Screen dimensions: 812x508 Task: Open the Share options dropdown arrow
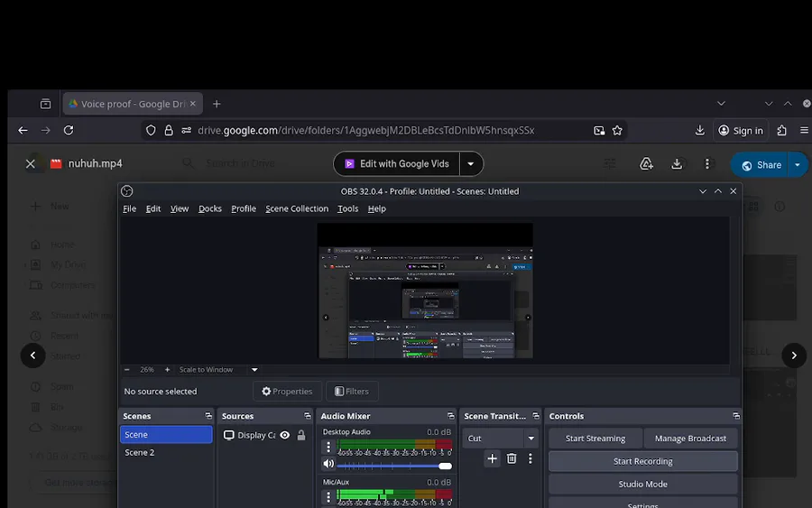click(798, 165)
